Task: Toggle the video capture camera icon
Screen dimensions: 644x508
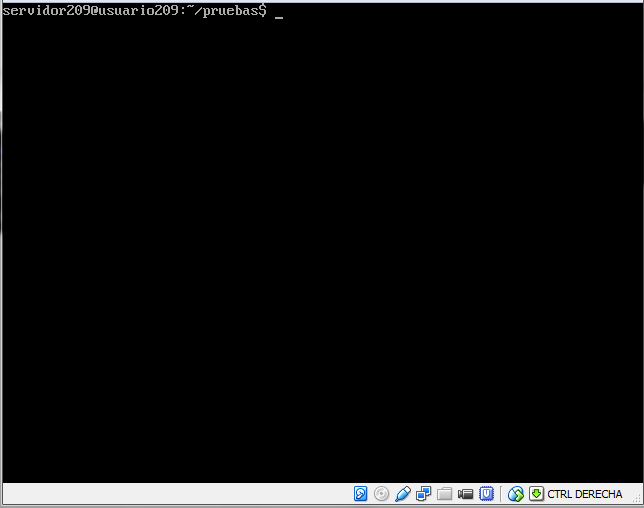Action: (466, 494)
